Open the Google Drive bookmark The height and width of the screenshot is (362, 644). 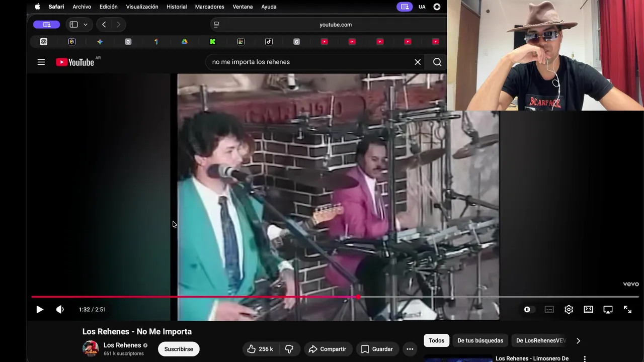click(x=184, y=42)
